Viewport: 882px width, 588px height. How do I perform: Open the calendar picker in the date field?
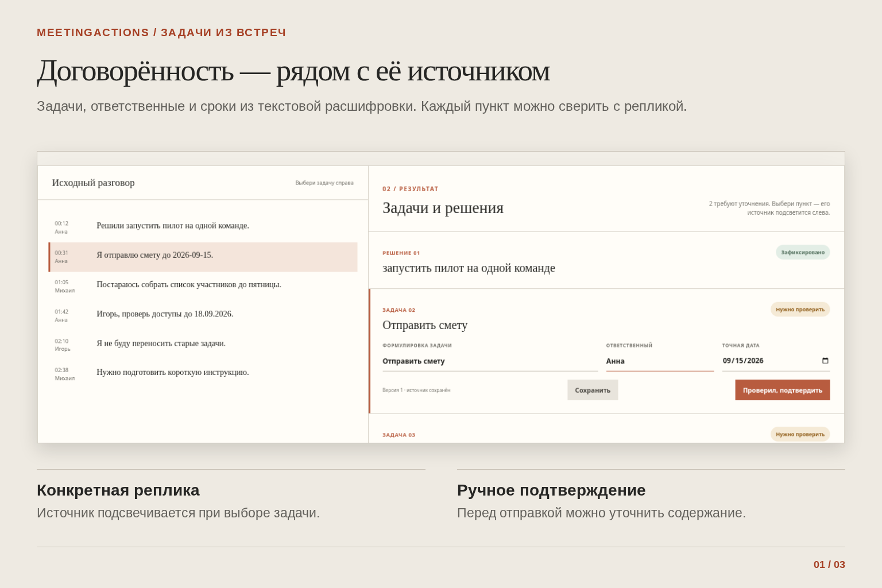pyautogui.click(x=825, y=361)
